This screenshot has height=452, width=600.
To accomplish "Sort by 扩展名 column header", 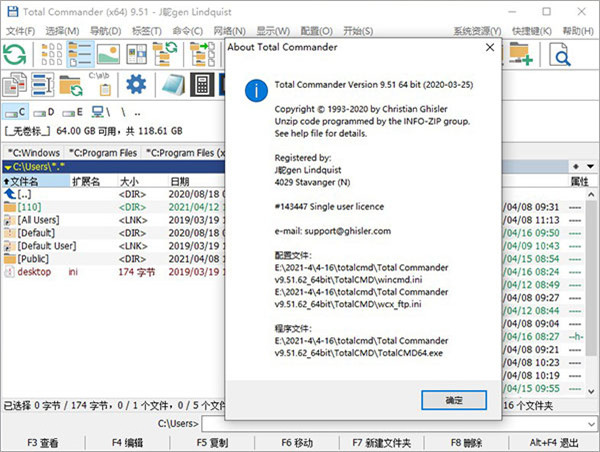I will 93,181.
